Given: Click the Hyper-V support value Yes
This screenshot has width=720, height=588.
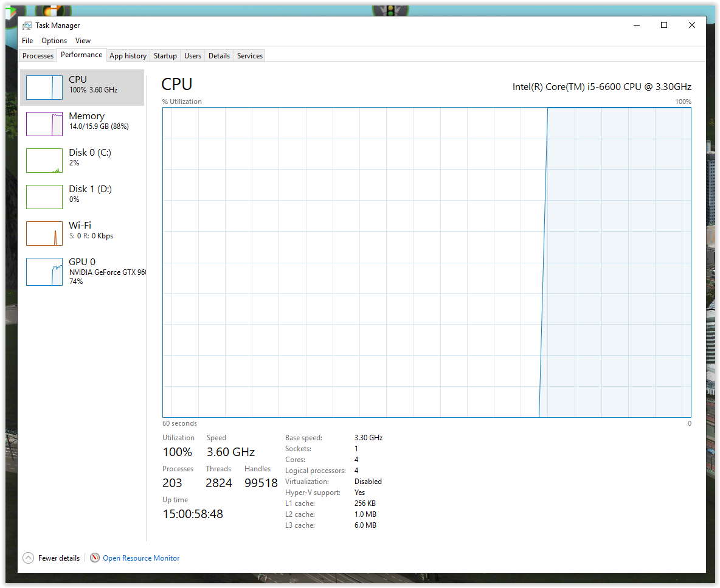Looking at the screenshot, I should [x=359, y=493].
